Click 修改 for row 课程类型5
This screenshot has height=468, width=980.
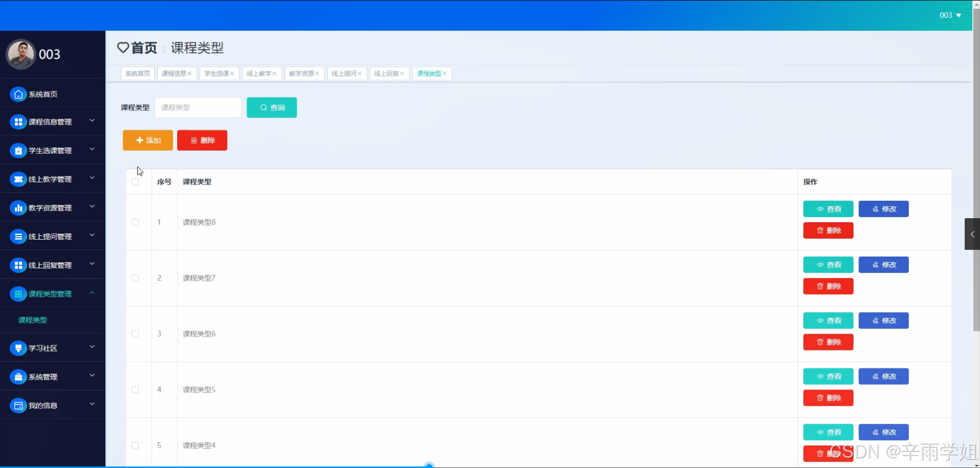pyautogui.click(x=884, y=376)
